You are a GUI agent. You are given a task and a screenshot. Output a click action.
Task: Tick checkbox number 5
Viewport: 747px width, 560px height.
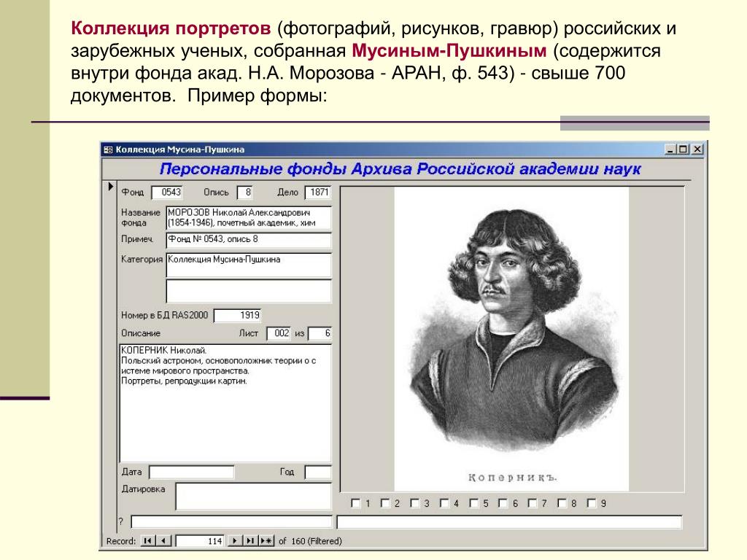tap(473, 503)
